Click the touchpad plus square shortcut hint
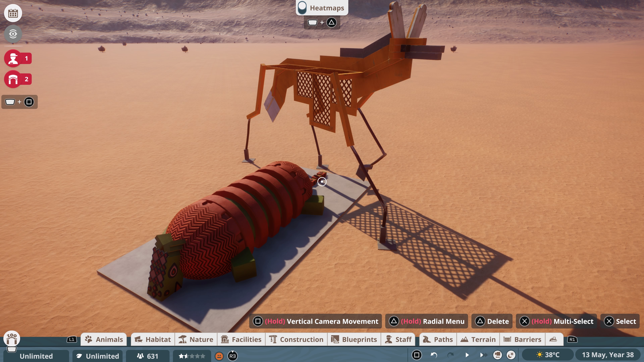Image resolution: width=644 pixels, height=362 pixels. click(x=19, y=102)
